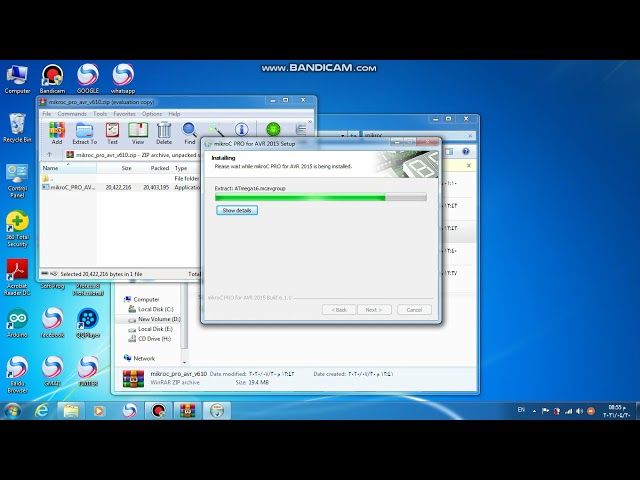
Task: Click the Info icon in WinRAR toolbar
Action: (241, 130)
